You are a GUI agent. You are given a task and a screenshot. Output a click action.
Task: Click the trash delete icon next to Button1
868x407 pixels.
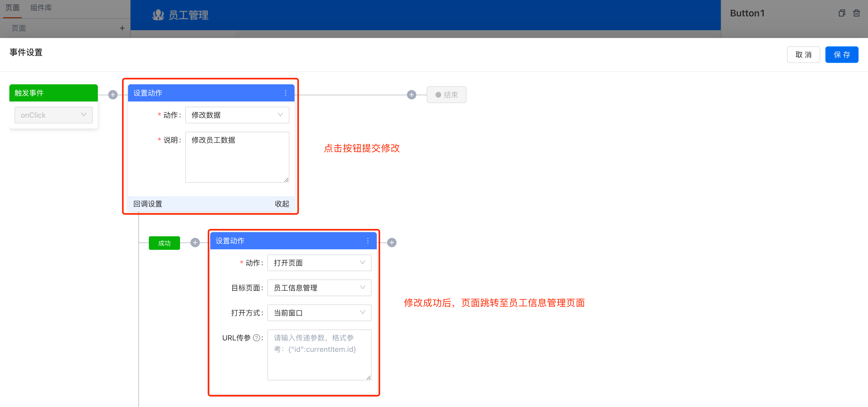tap(857, 13)
